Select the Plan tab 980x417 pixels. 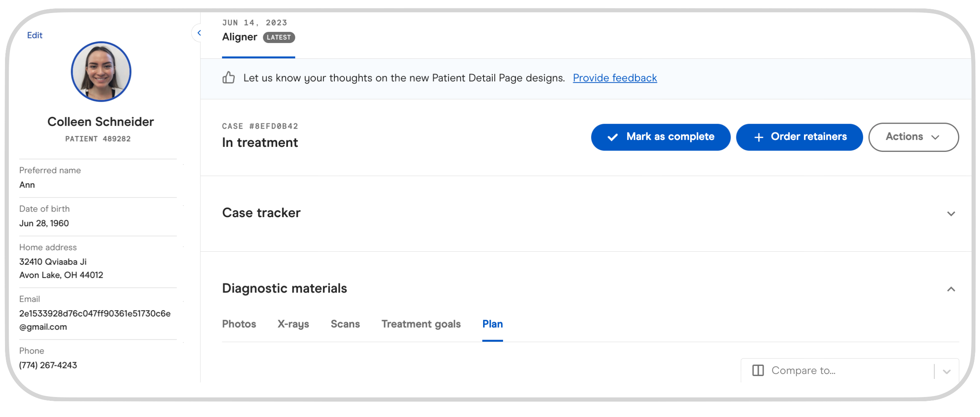click(x=493, y=324)
